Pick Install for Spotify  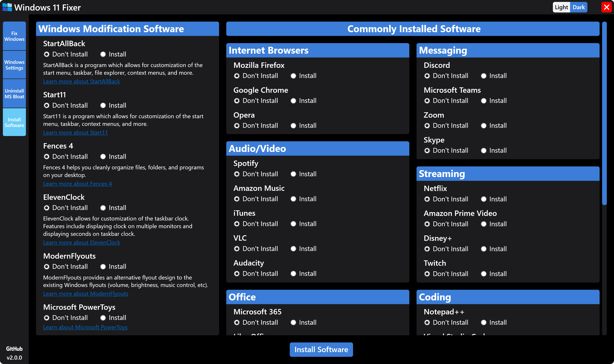click(x=293, y=174)
